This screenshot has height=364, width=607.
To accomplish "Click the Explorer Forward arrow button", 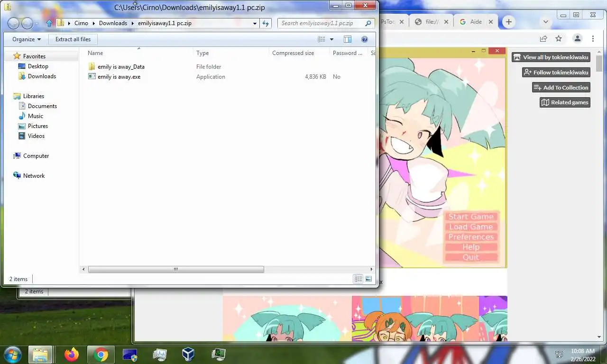I will point(28,23).
